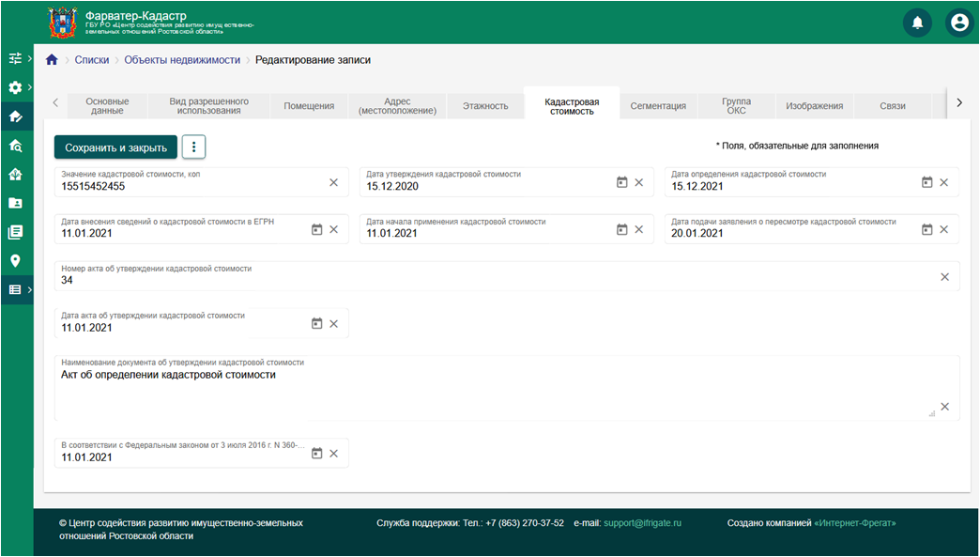Open the notifications bell
Image resolution: width=980 pixels, height=557 pixels.
[917, 23]
